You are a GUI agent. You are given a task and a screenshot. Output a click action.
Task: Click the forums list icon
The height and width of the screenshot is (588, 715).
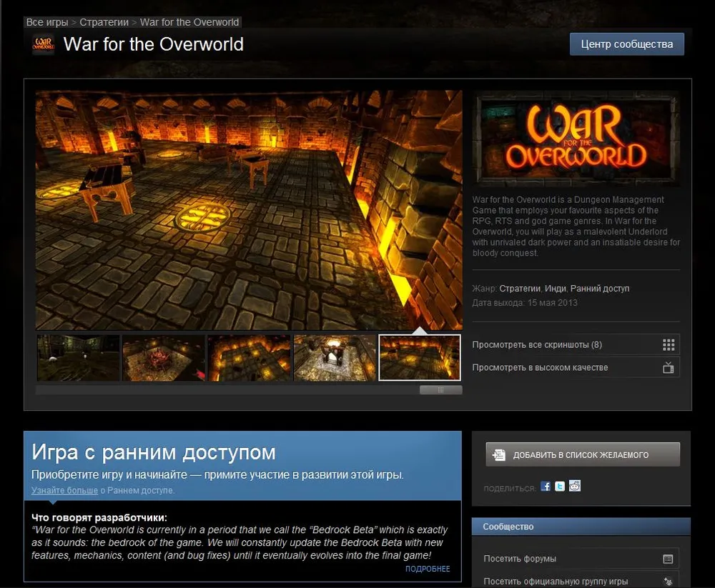coord(668,559)
